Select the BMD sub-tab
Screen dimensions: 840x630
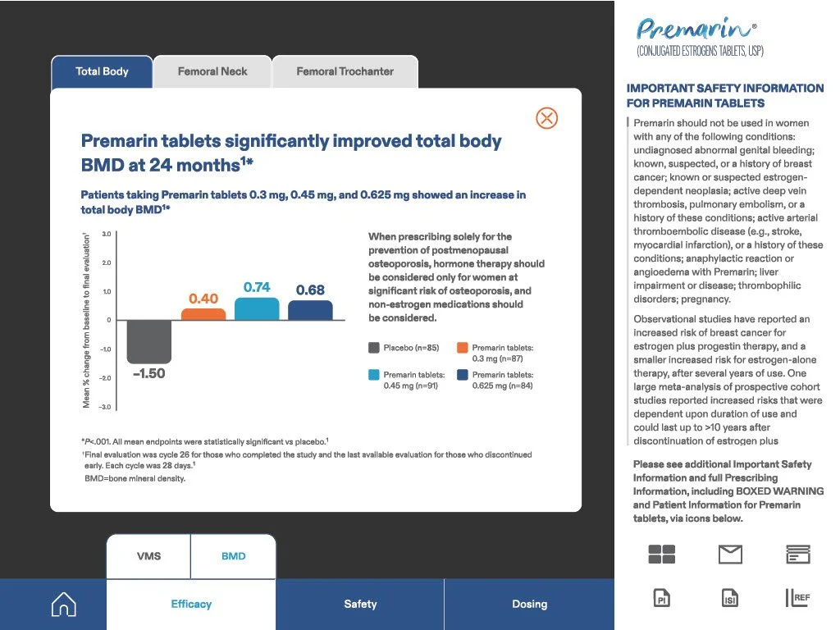pos(234,556)
